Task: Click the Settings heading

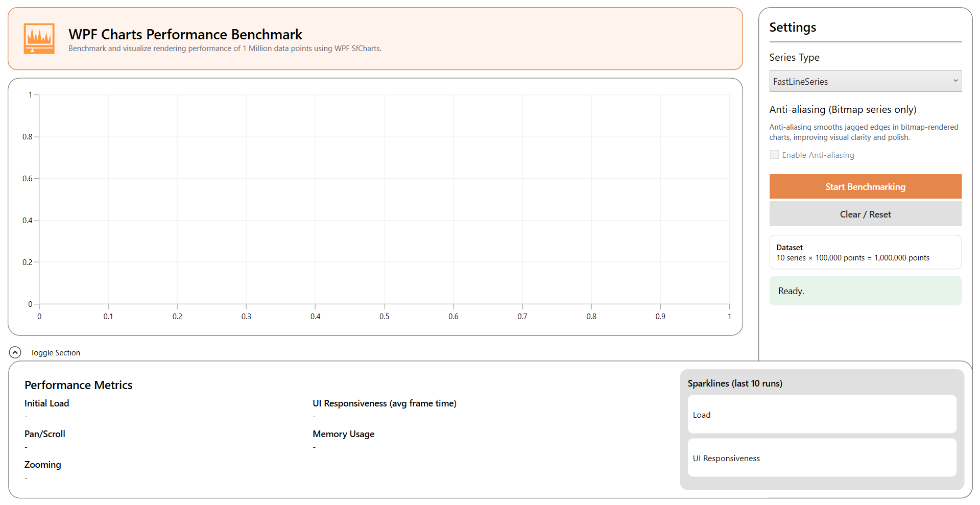Action: click(792, 27)
